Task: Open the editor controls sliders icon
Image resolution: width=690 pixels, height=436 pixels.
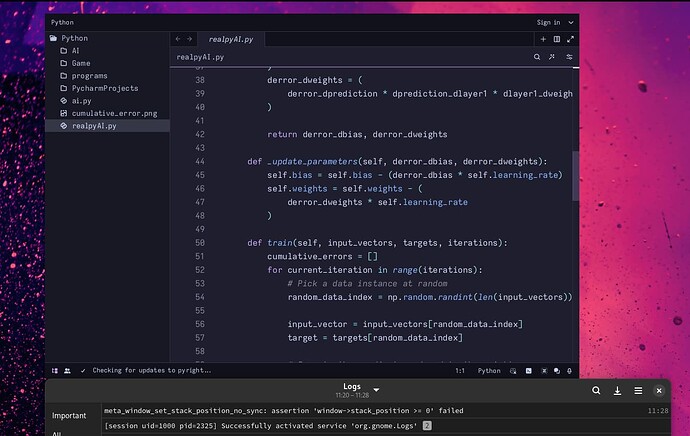Action: (570, 58)
